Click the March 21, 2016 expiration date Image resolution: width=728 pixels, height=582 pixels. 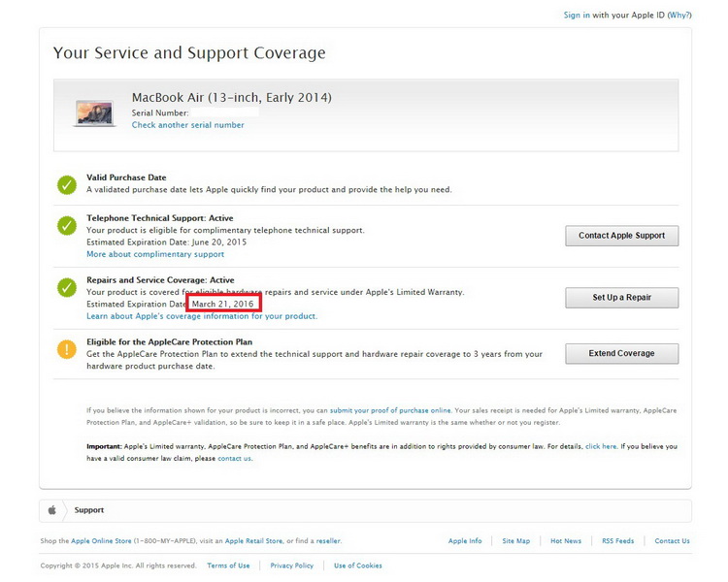coord(223,304)
